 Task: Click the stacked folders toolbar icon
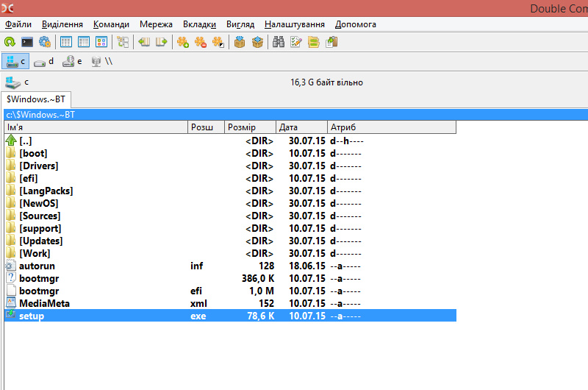coord(314,42)
